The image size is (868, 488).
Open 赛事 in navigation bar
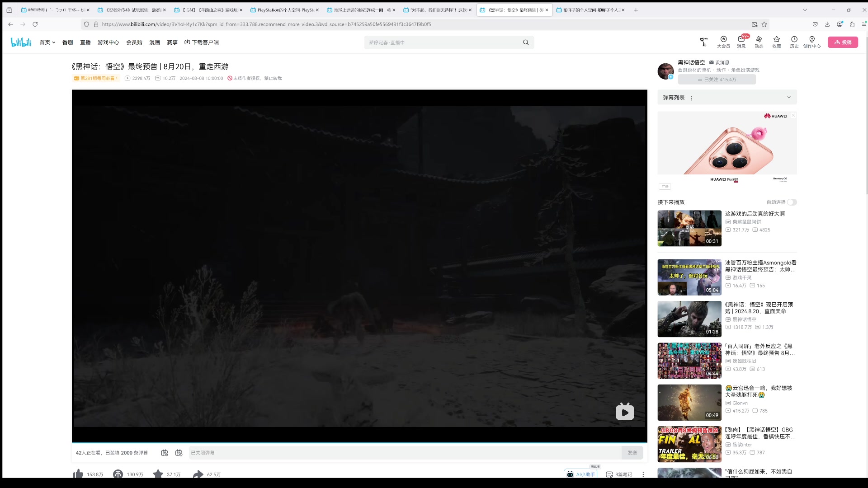coord(172,42)
